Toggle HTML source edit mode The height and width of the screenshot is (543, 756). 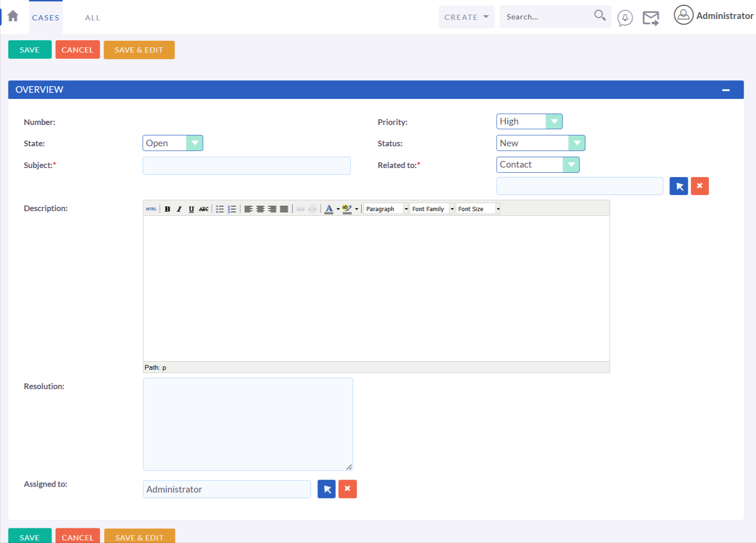[x=151, y=209]
